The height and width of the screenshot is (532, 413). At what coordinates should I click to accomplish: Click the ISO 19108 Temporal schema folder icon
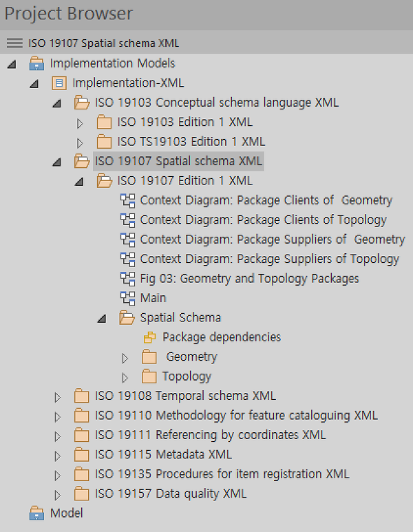[81, 396]
